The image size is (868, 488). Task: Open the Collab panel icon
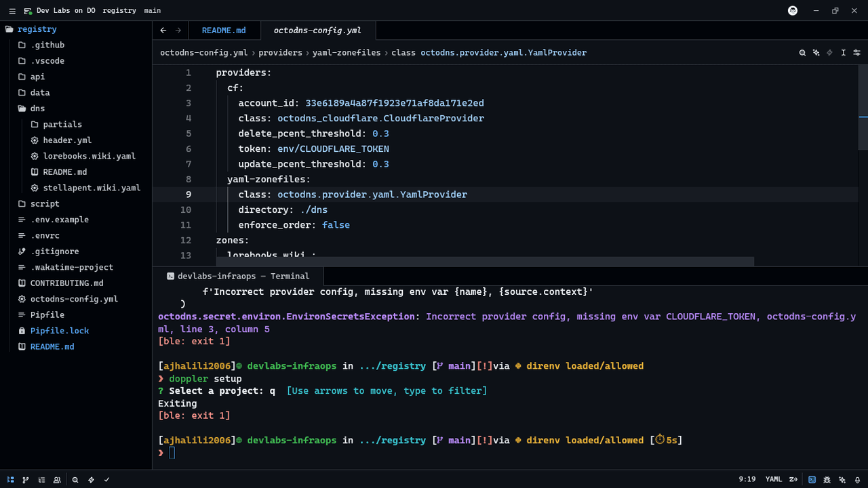pyautogui.click(x=57, y=480)
